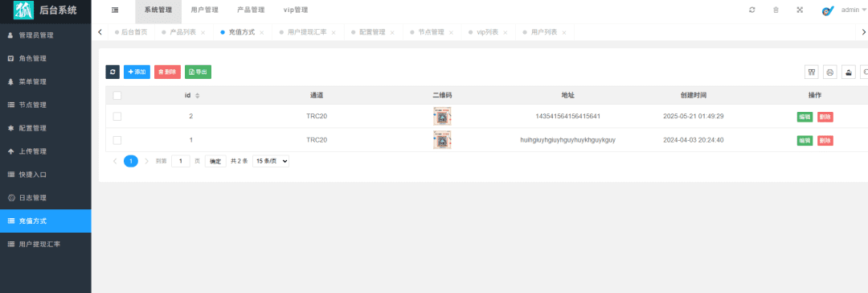Click the print icon button
The image size is (868, 293).
(829, 72)
